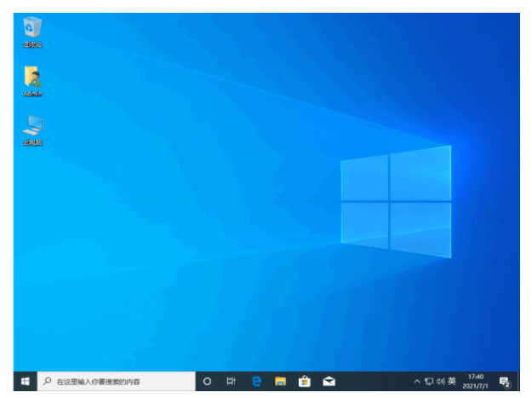Click the magnifier icon in search box
The image size is (532, 398).
pos(47,381)
